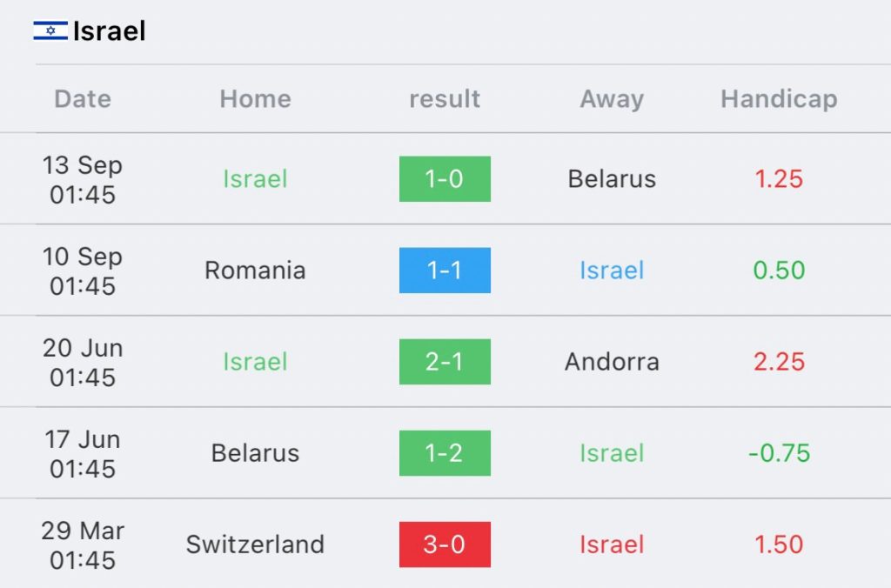The width and height of the screenshot is (891, 588).
Task: Open the Andorra team link
Action: (612, 362)
